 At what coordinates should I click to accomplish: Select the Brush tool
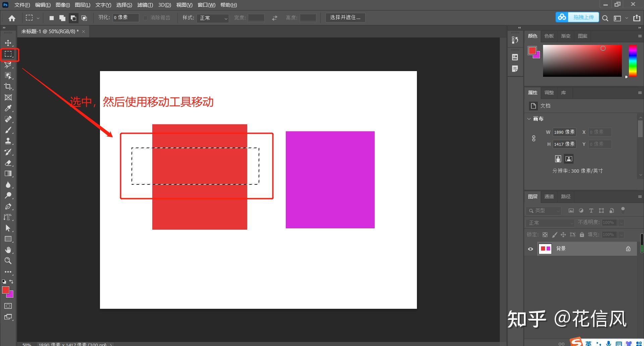(8, 130)
